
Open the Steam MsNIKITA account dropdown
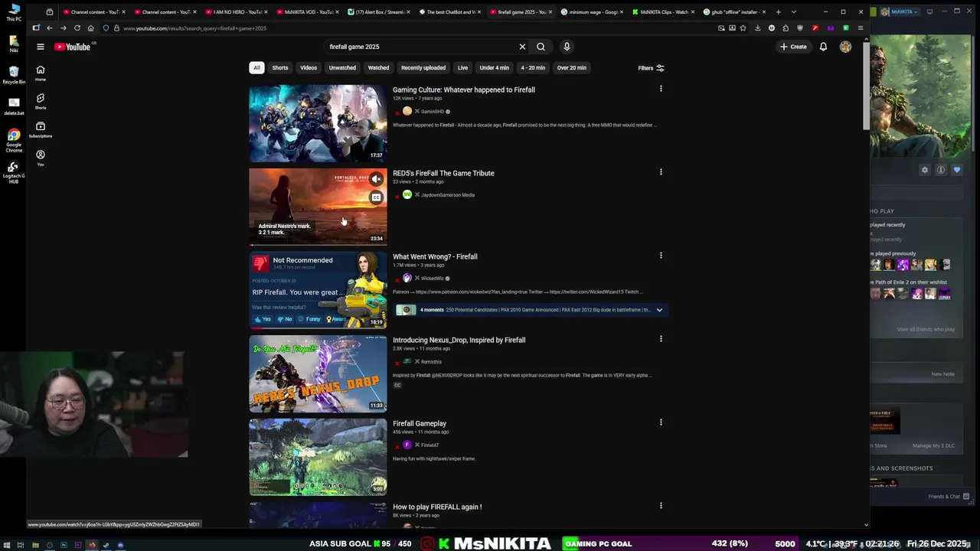coord(899,12)
